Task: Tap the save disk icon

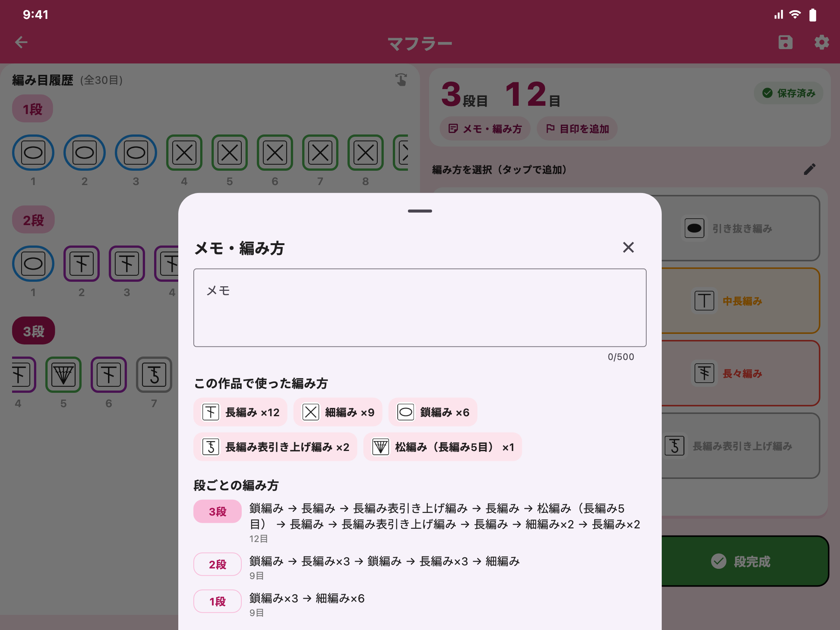Action: [x=785, y=42]
